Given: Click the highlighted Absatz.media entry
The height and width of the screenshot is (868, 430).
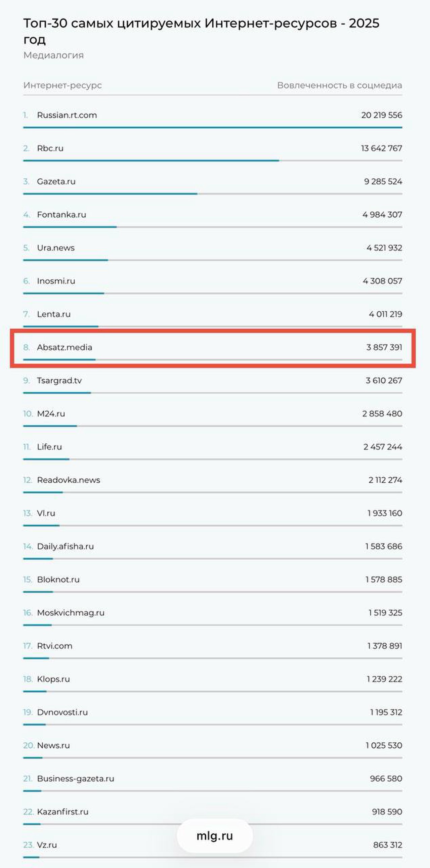Looking at the screenshot, I should pyautogui.click(x=64, y=347).
